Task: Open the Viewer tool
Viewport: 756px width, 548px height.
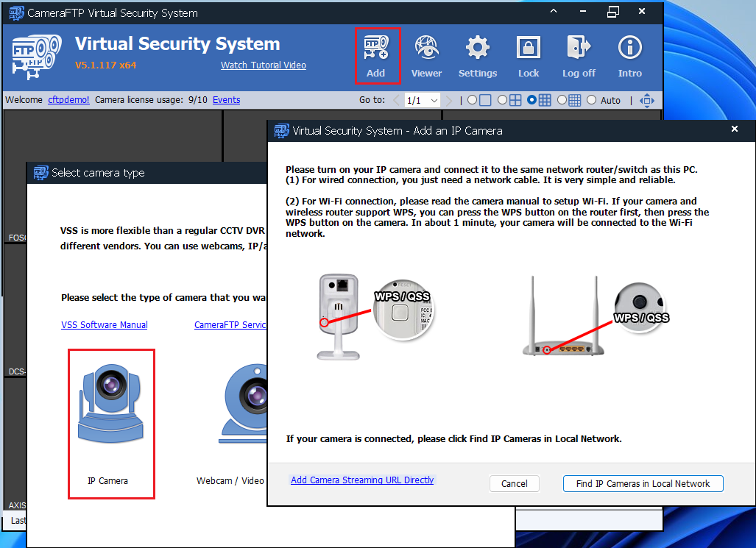Action: tap(426, 55)
